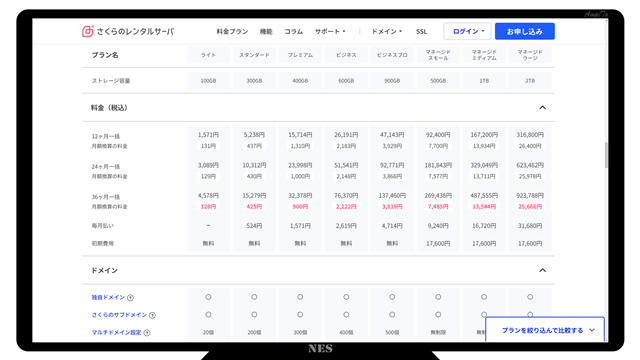Expand プランを絞り込んで比較する panel
Image resolution: width=640 pixels, height=360 pixels.
(x=545, y=330)
